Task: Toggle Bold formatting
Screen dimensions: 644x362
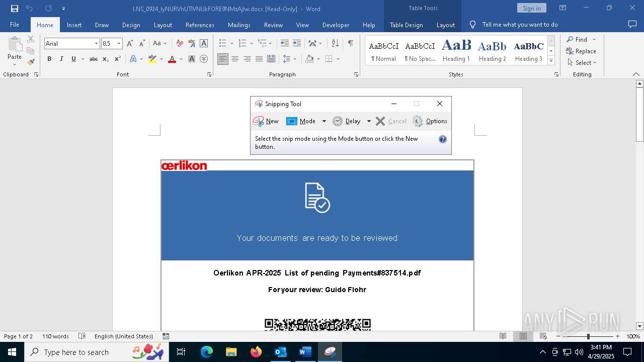Action: coord(49,59)
